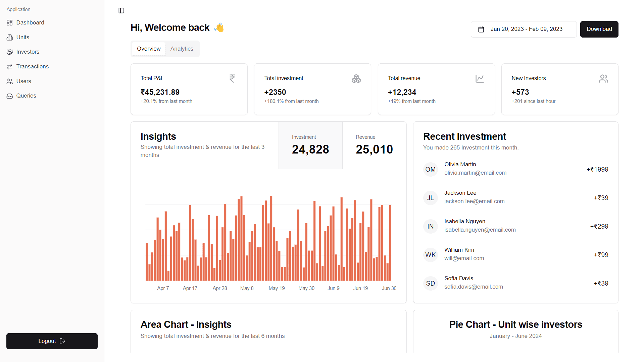Switch to the Analytics tab
644x362 pixels.
click(182, 49)
